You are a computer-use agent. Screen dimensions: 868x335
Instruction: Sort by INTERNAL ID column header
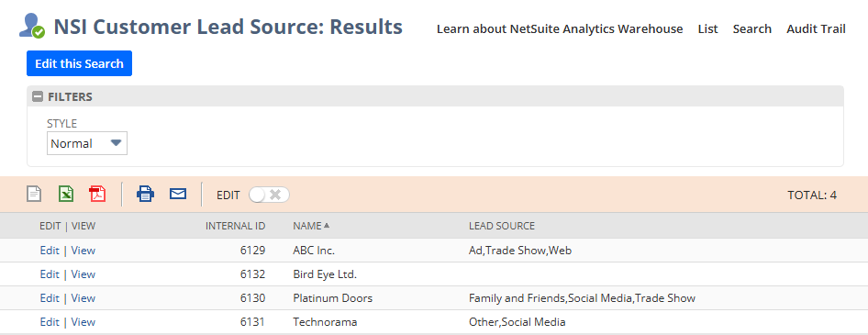[x=235, y=226]
